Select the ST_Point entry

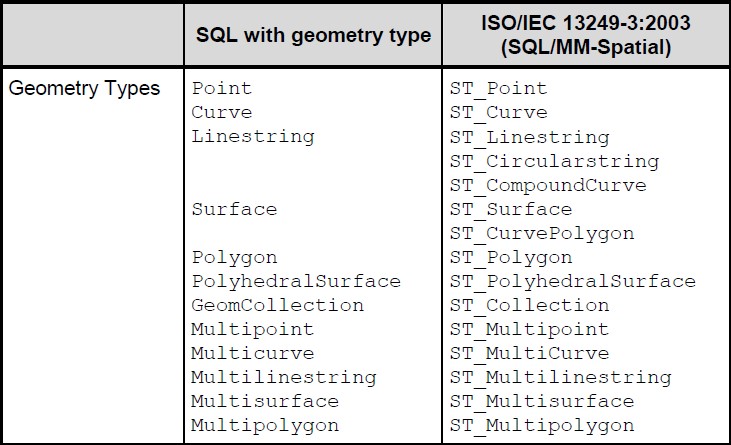click(x=498, y=89)
